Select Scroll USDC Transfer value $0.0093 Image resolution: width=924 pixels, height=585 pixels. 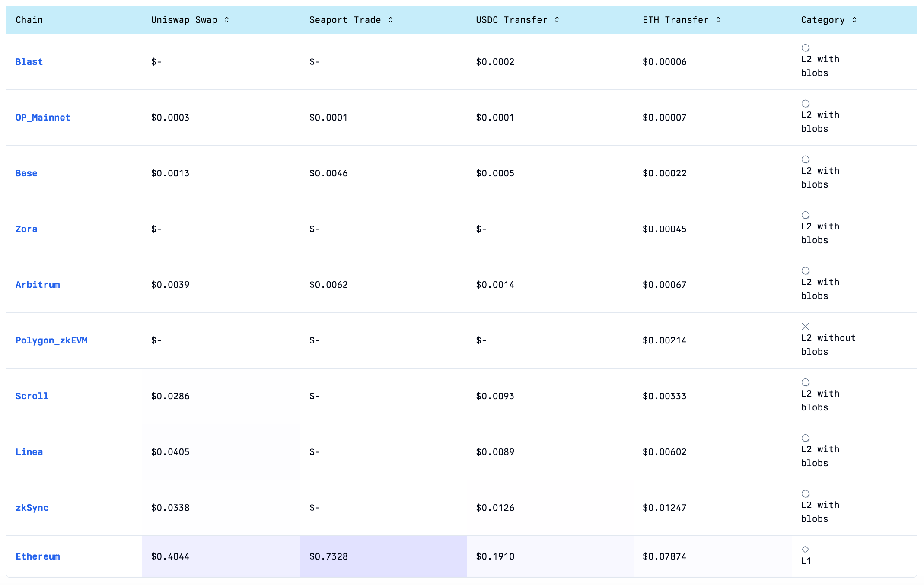coord(495,396)
